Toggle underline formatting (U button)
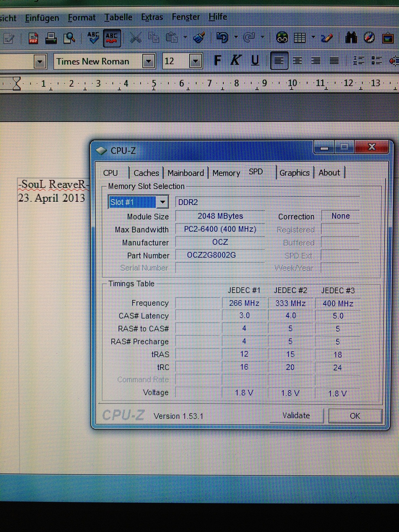Viewport: 399px width, 532px height. tap(255, 61)
